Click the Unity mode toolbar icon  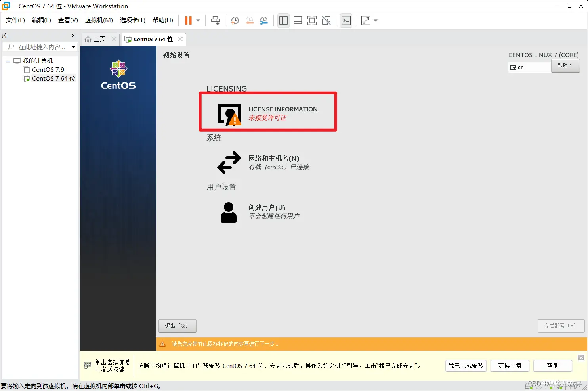pos(326,21)
